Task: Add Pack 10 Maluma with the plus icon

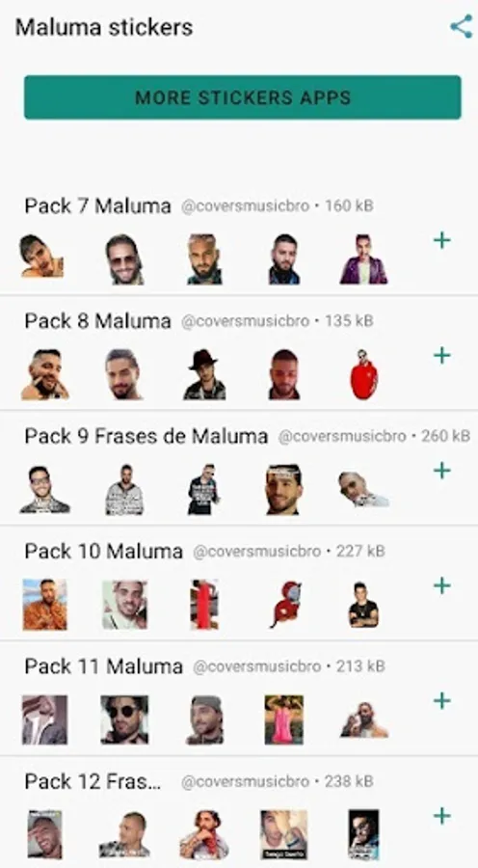Action: (441, 585)
